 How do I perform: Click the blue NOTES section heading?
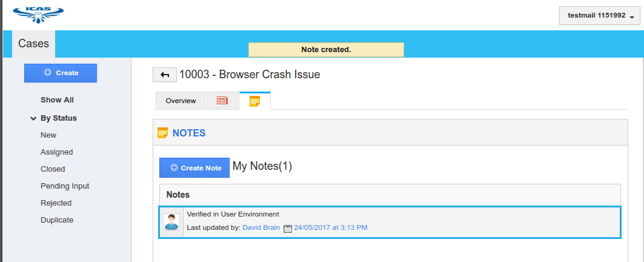pos(189,133)
